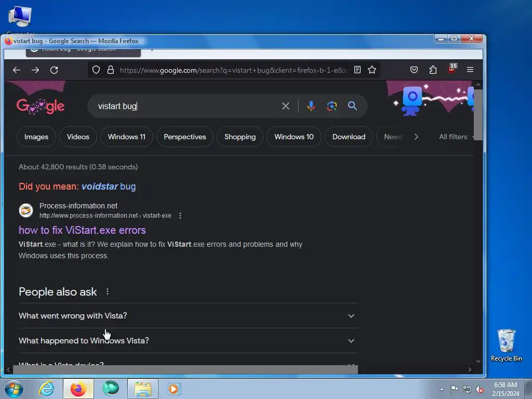The width and height of the screenshot is (532, 399).
Task: Click the scroll-right arrow of the horizontal scrollbar
Action: coord(470,369)
